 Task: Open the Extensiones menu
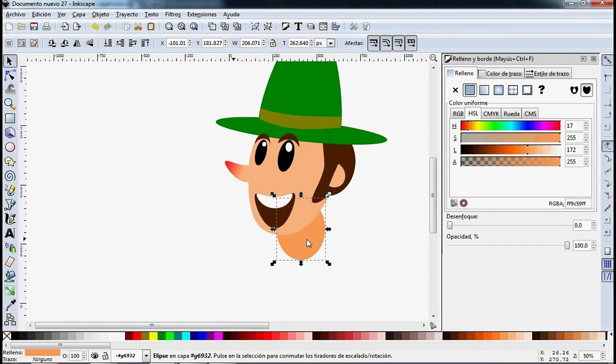click(202, 15)
